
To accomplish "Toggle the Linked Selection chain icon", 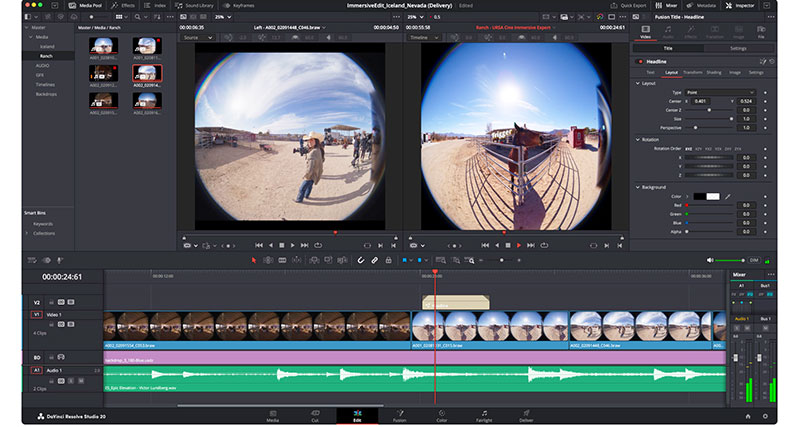I will (x=374, y=260).
